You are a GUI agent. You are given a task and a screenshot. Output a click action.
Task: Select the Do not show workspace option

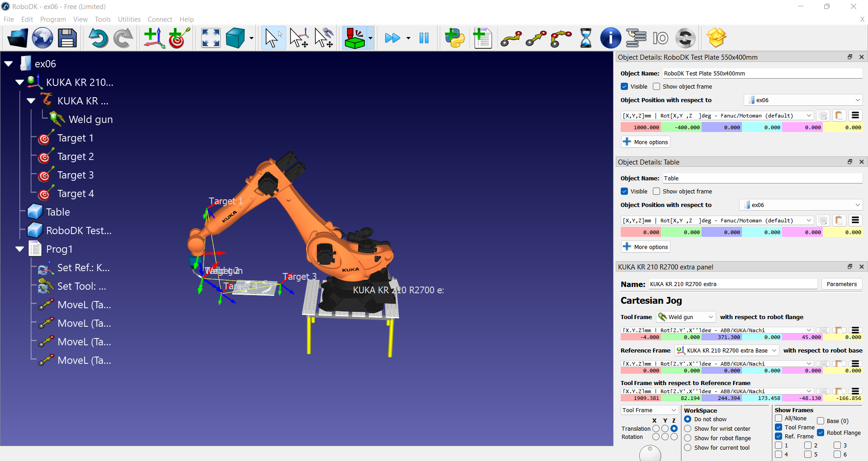point(688,419)
